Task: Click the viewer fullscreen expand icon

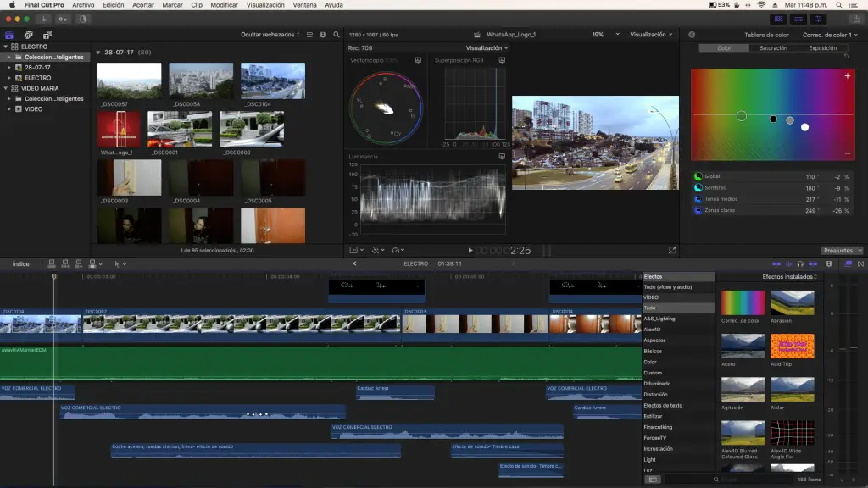Action: pyautogui.click(x=672, y=250)
